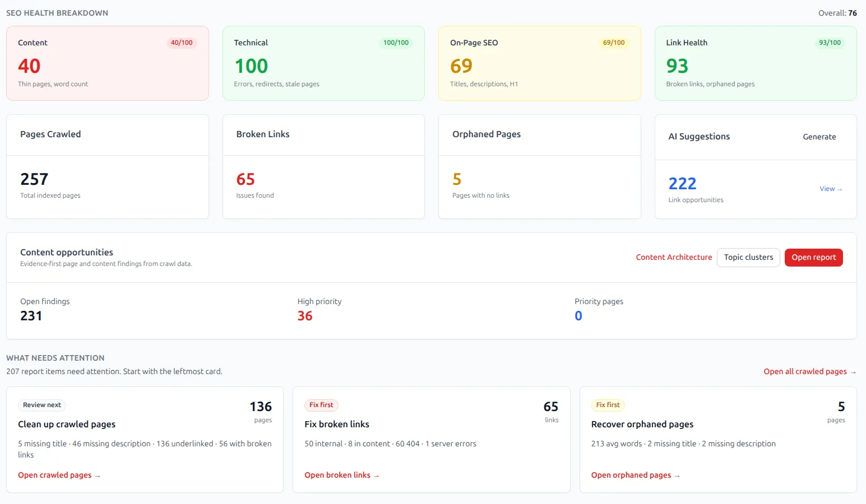Follow the 'Open all crawled pages' link
866x504 pixels.
(809, 372)
